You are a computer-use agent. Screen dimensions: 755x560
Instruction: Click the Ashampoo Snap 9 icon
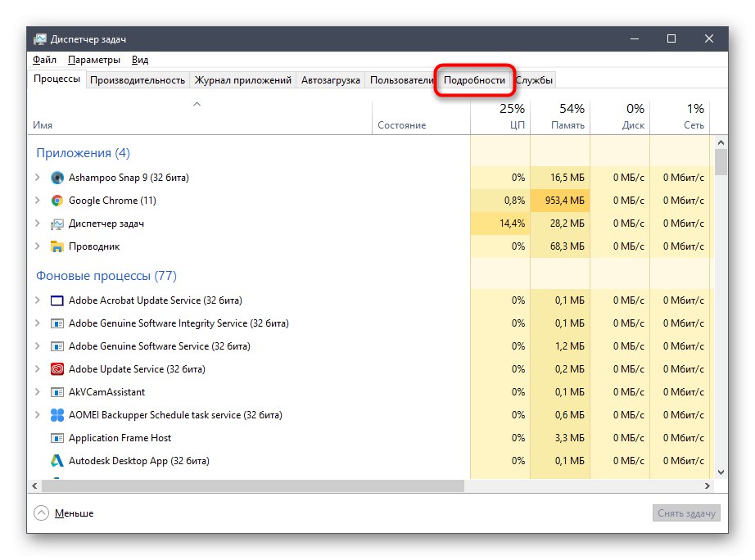click(57, 178)
